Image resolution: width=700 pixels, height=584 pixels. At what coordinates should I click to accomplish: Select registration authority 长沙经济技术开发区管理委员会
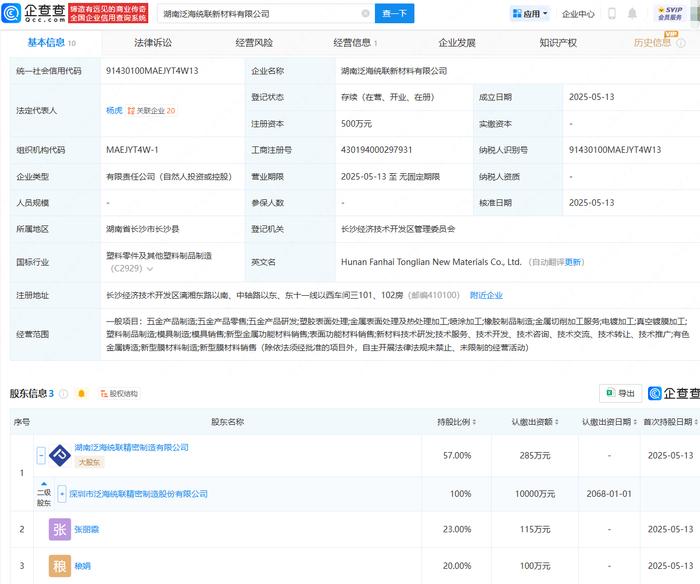(398, 229)
